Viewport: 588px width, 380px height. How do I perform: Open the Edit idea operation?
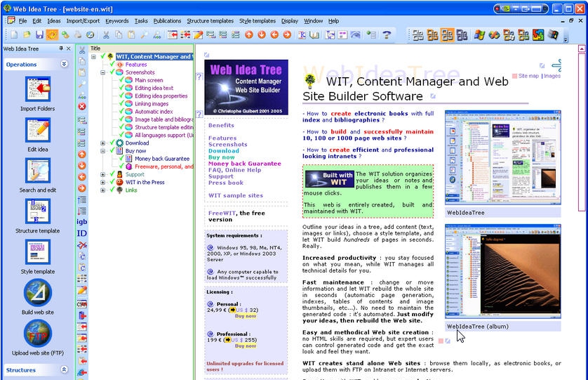coord(37,130)
